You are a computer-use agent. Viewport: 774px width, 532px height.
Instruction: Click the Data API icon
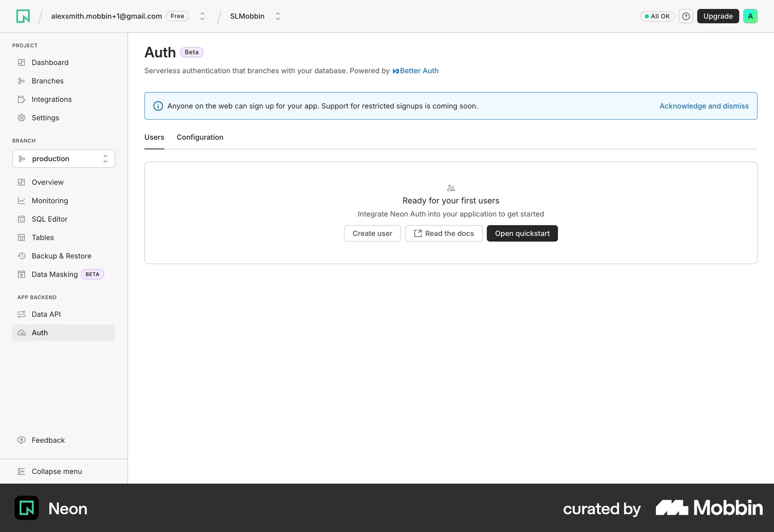click(x=21, y=314)
